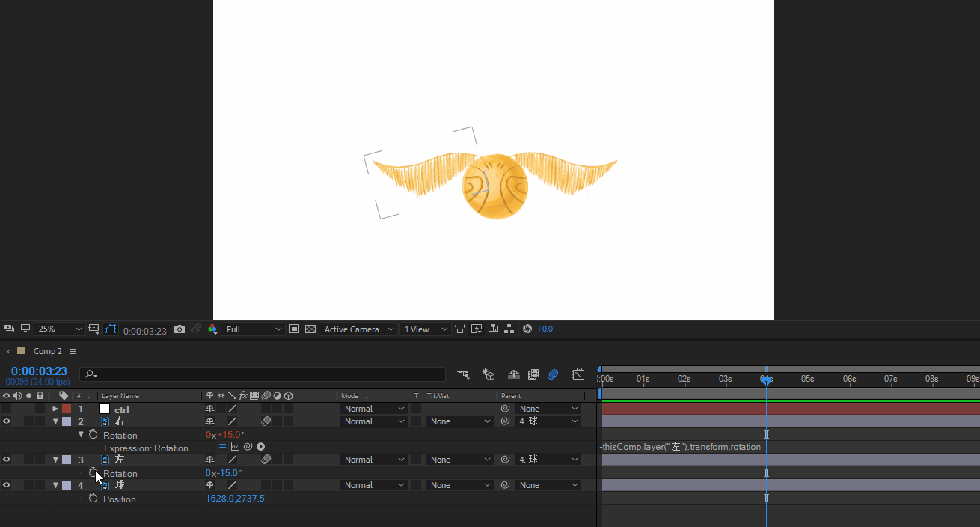
Task: Click Always Preview This View icon
Action: pyautogui.click(x=9, y=329)
